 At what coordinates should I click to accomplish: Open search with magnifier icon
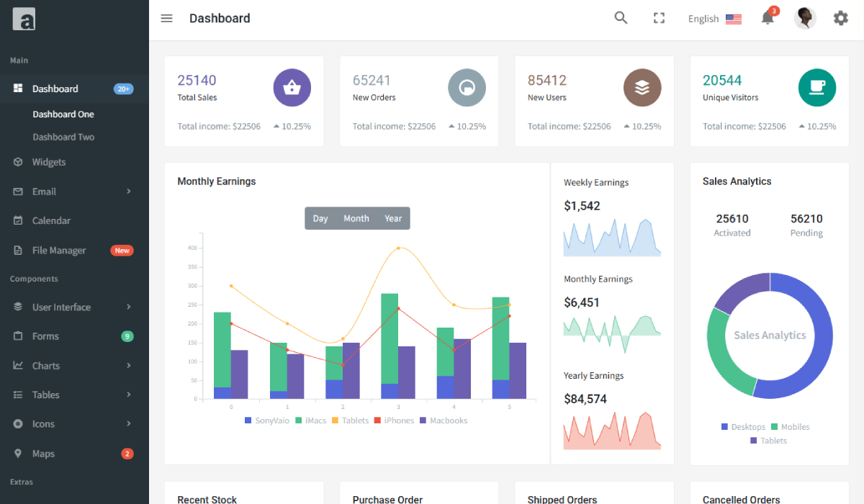click(621, 19)
